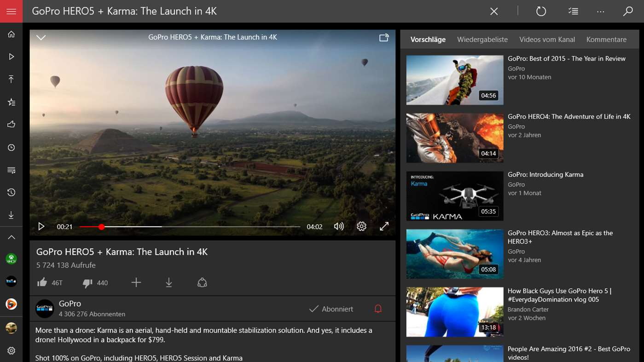Switch to the Kommentare tab
Image resolution: width=644 pixels, height=362 pixels.
606,40
